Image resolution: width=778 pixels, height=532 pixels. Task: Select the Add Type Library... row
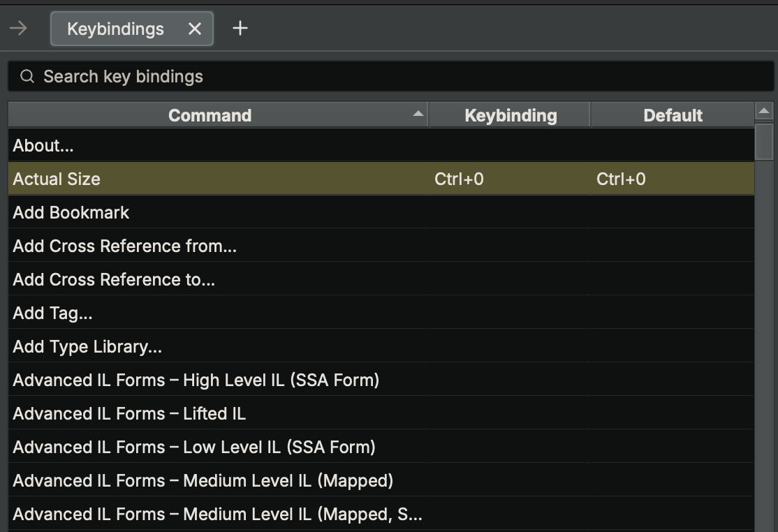pos(381,346)
